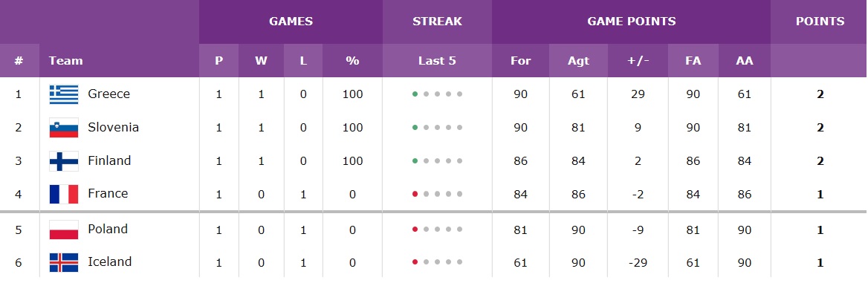The height and width of the screenshot is (286, 868).
Task: Click the Finland flag icon
Action: 64,161
